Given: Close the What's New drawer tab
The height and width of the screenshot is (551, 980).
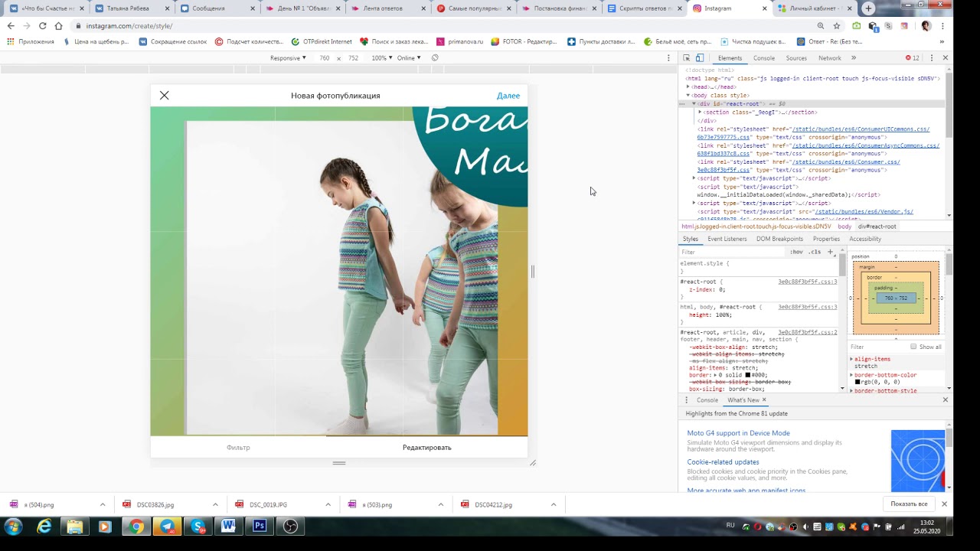Looking at the screenshot, I should coord(763,400).
